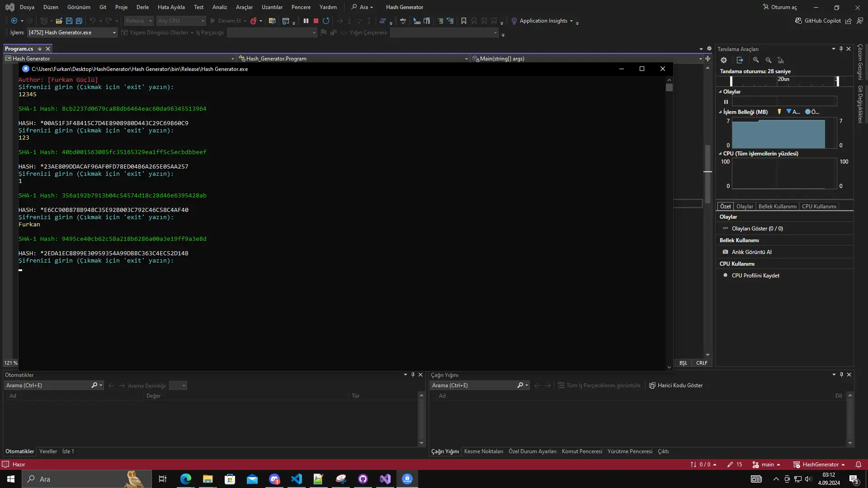Pause the Olaylar events track
The height and width of the screenshot is (488, 868).
point(726,102)
